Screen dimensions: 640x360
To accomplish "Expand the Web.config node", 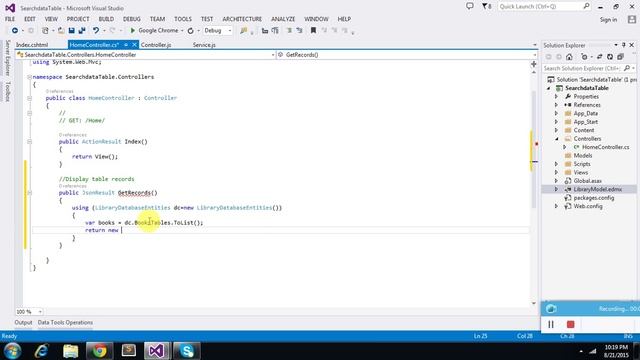I will coord(556,206).
